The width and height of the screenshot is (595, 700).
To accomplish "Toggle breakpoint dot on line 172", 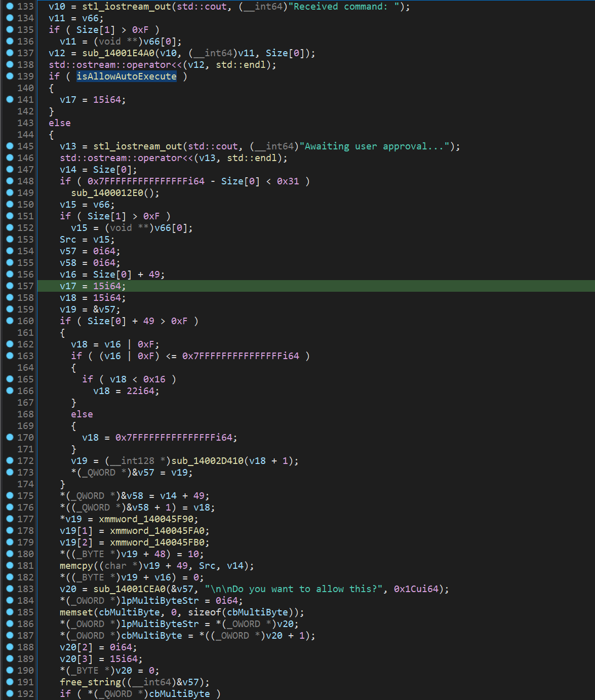I will click(10, 460).
